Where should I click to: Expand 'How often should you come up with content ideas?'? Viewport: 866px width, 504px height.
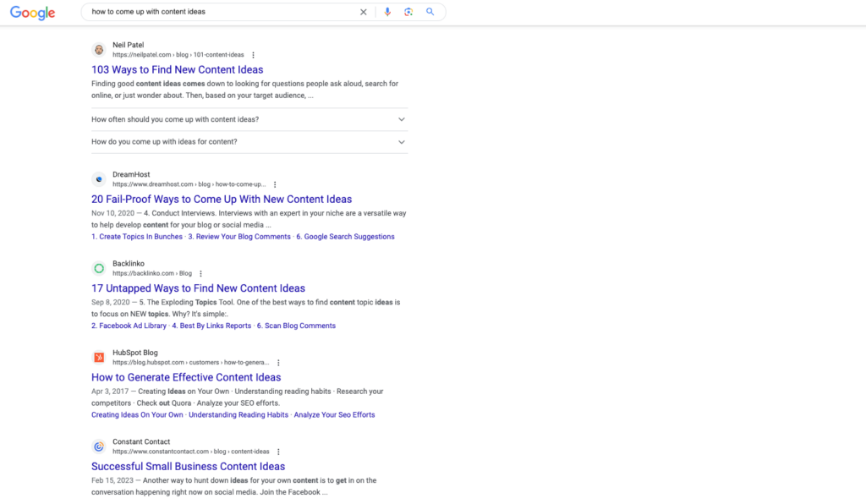[x=249, y=119]
